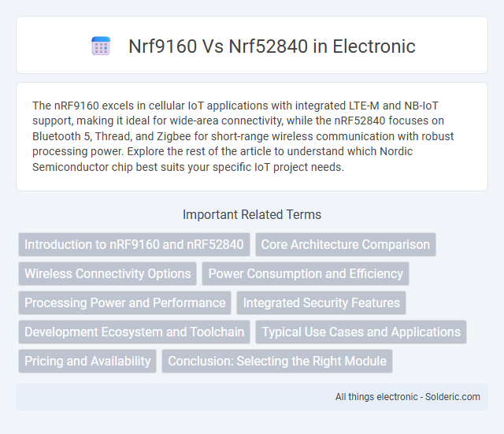Select 'Wireless Connectivity Options' tag

tap(107, 273)
